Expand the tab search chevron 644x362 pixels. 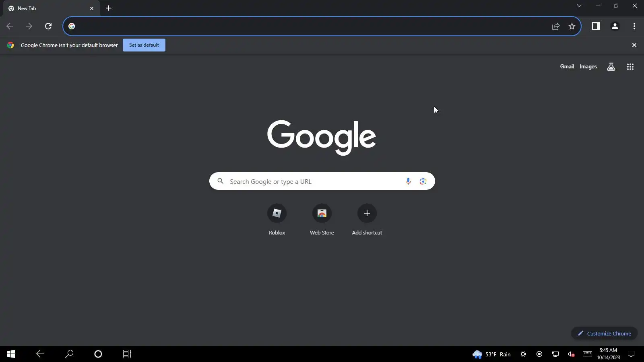tap(579, 6)
